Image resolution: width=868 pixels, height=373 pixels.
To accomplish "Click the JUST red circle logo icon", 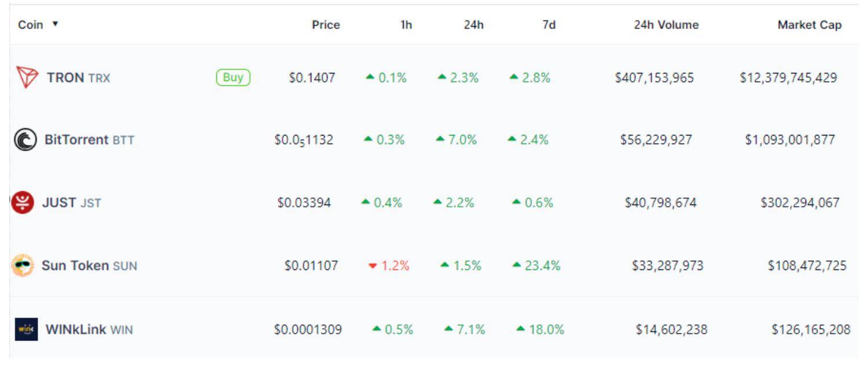I will [23, 203].
